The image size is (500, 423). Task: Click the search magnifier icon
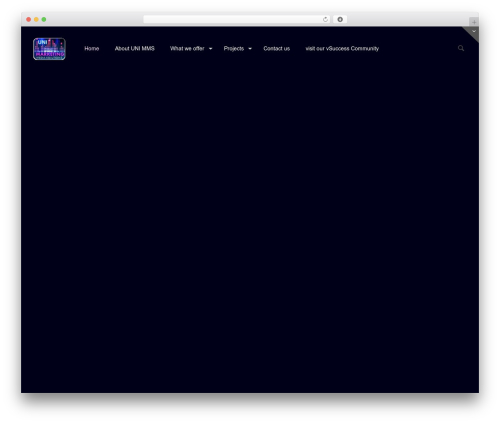[461, 48]
